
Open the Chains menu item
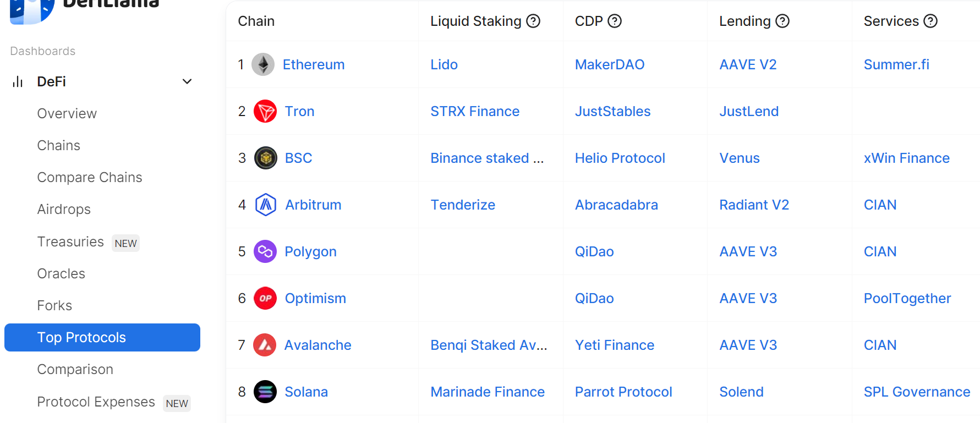(x=59, y=145)
